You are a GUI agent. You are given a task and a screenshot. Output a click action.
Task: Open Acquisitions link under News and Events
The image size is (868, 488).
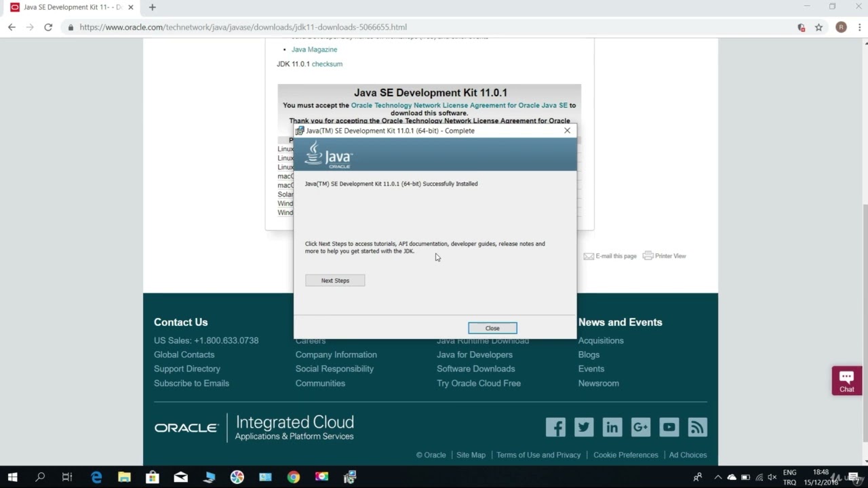click(601, 340)
